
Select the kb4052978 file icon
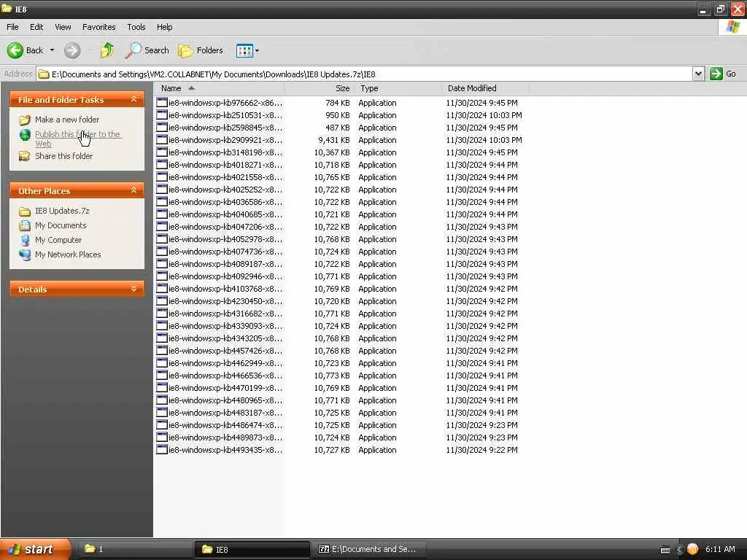[x=162, y=238]
